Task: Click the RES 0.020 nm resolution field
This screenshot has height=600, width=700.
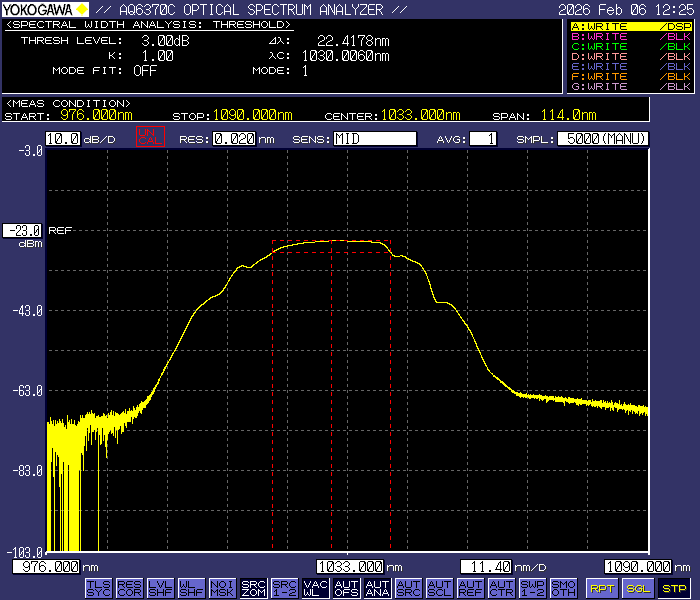Action: click(233, 139)
